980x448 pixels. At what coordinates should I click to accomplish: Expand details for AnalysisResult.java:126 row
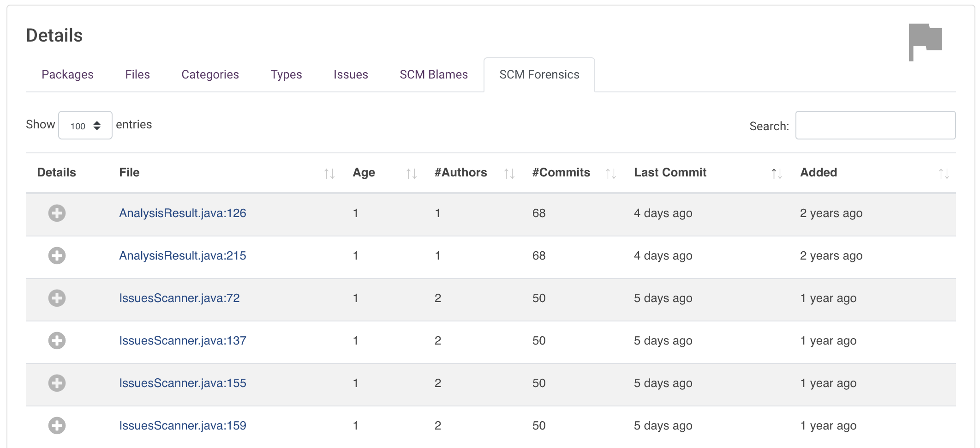point(57,213)
